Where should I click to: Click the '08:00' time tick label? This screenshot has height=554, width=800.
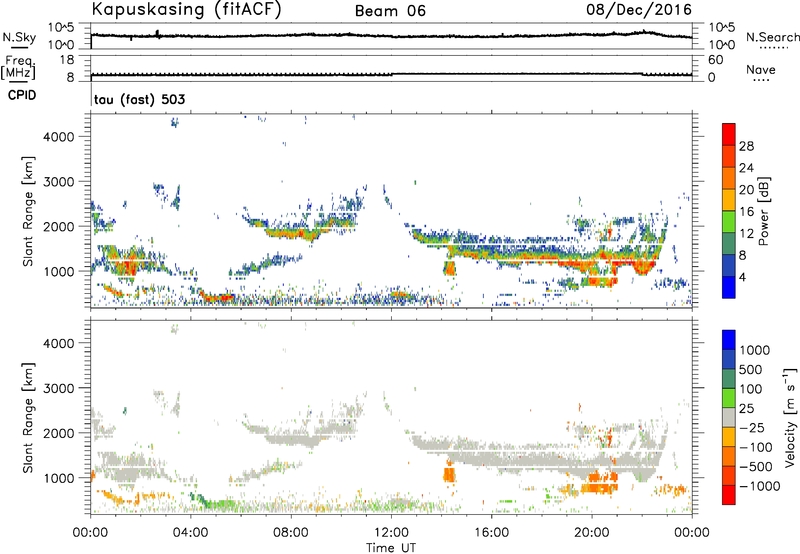291,533
